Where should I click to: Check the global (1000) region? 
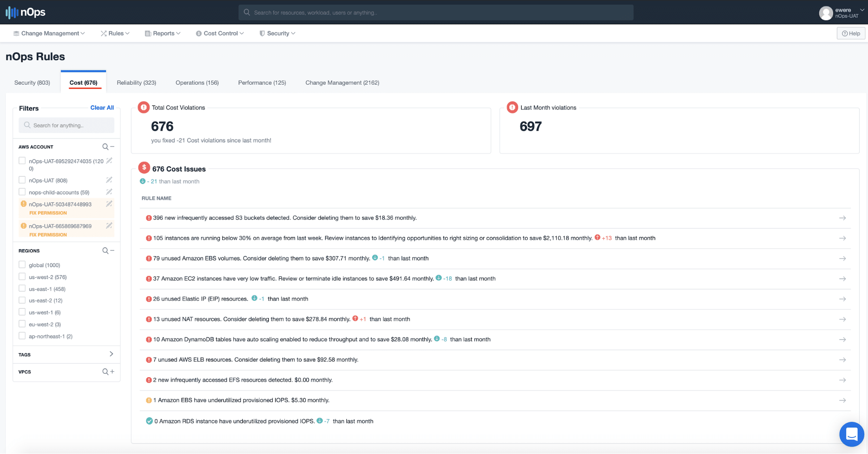[22, 264]
